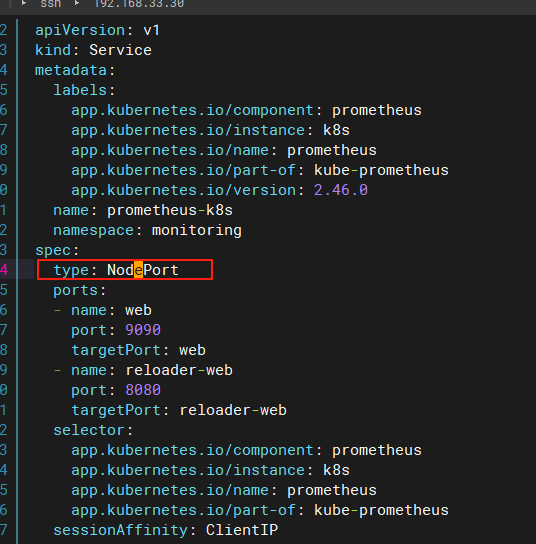
Task: Click the gutter line number beside 'type: NodePort'
Action: pos(3,270)
